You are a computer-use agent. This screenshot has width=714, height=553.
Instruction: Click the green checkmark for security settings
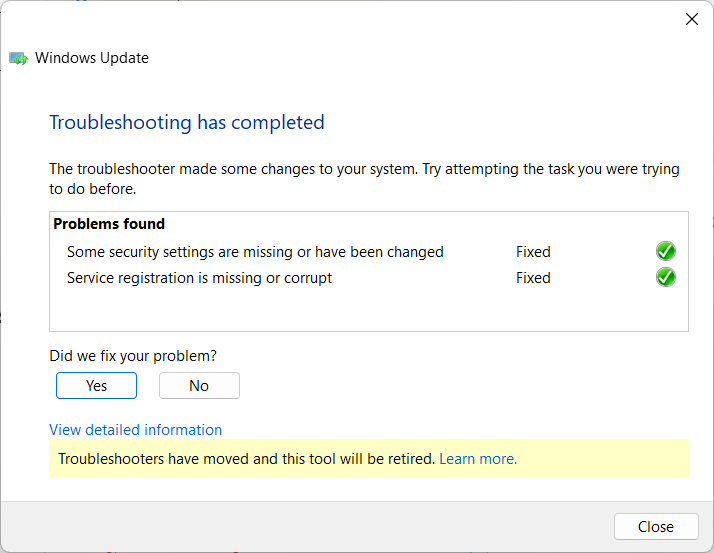(x=665, y=251)
